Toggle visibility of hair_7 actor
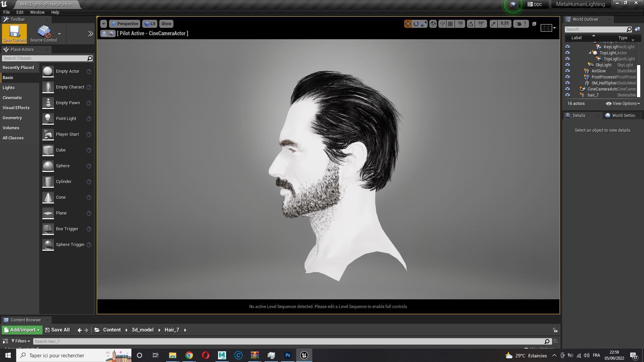This screenshot has height=362, width=644. click(x=568, y=95)
